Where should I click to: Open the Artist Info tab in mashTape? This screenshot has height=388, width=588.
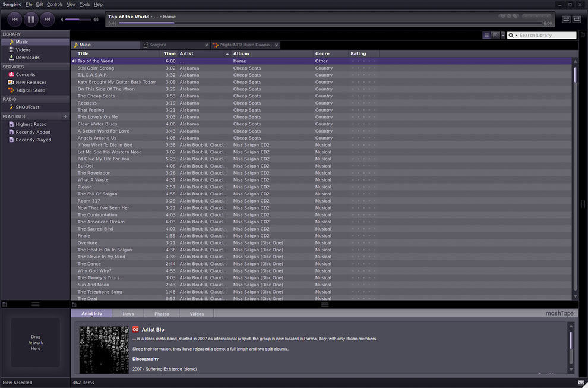(x=91, y=314)
